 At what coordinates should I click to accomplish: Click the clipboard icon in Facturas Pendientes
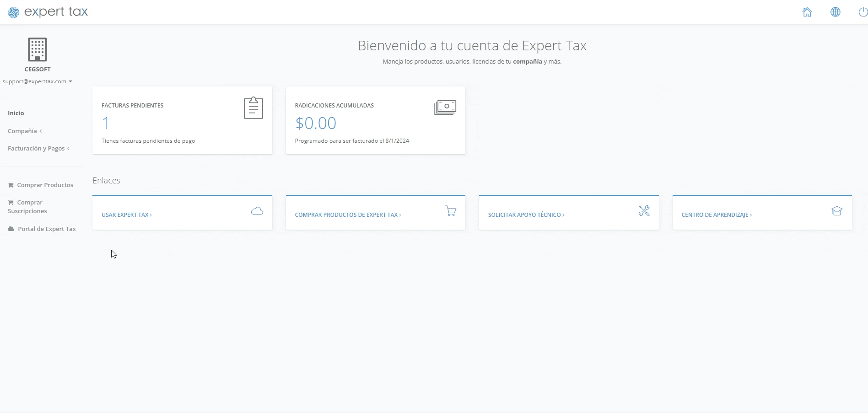253,108
